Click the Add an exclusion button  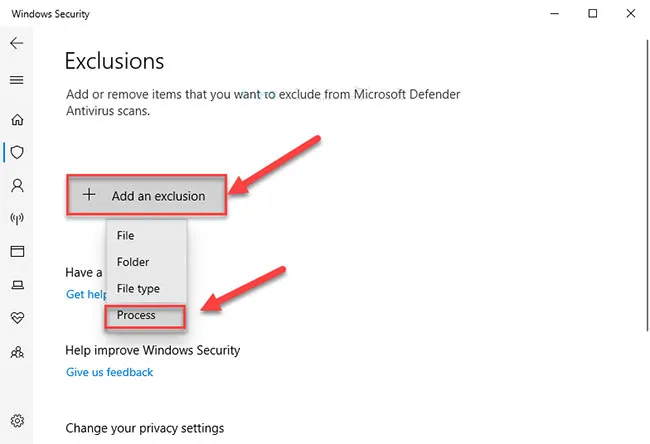point(147,196)
